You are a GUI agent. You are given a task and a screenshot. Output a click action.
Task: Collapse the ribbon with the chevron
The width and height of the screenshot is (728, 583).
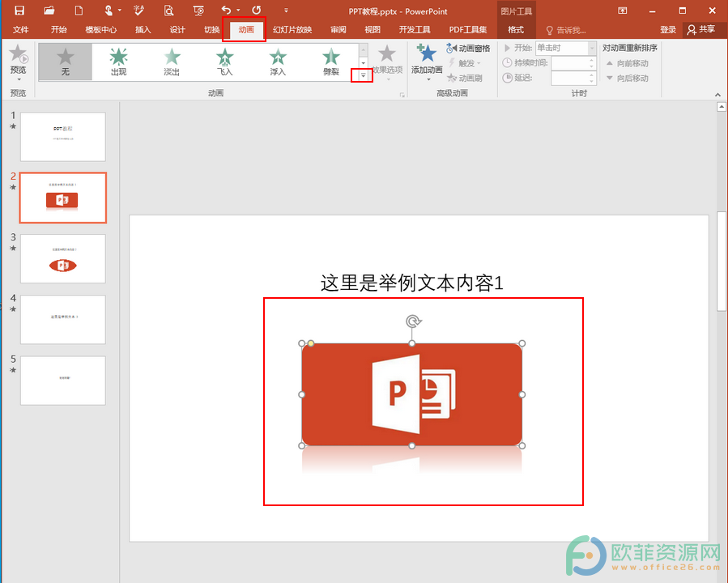[717, 95]
